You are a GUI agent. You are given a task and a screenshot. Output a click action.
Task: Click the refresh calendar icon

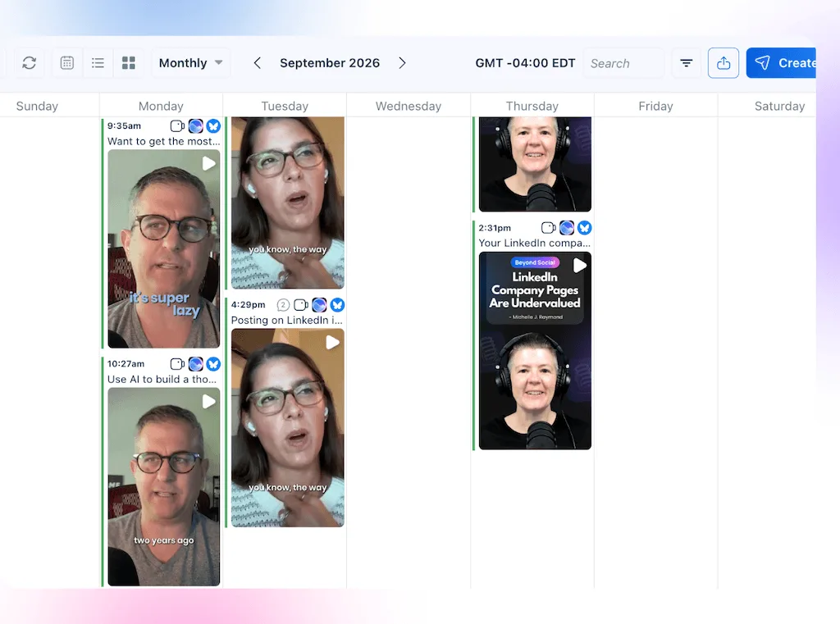point(30,63)
